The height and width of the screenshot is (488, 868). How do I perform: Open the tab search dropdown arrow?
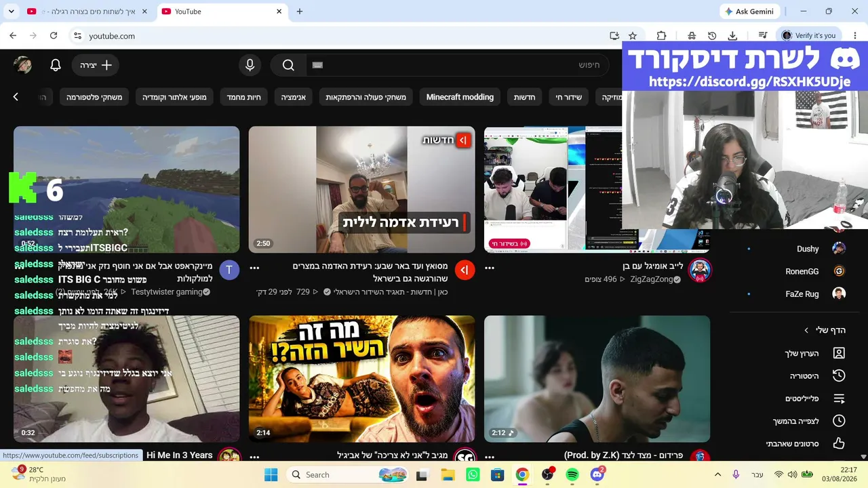[x=11, y=12]
